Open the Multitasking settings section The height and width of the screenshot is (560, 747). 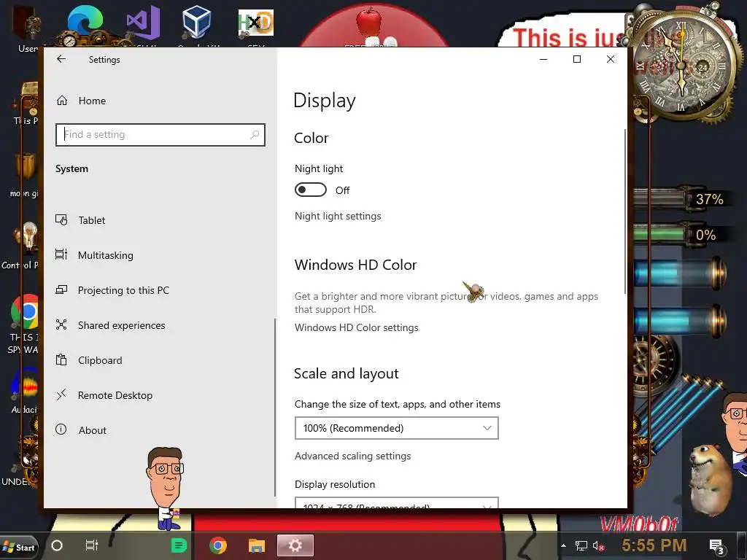click(x=105, y=255)
